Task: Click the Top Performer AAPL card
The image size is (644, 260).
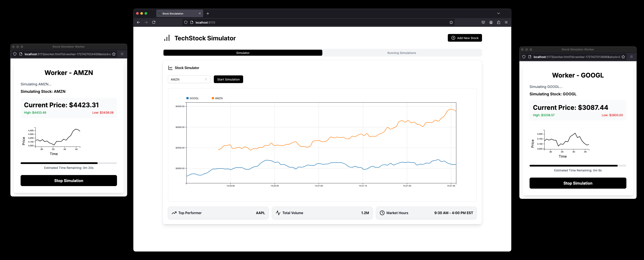Action: coord(218,213)
